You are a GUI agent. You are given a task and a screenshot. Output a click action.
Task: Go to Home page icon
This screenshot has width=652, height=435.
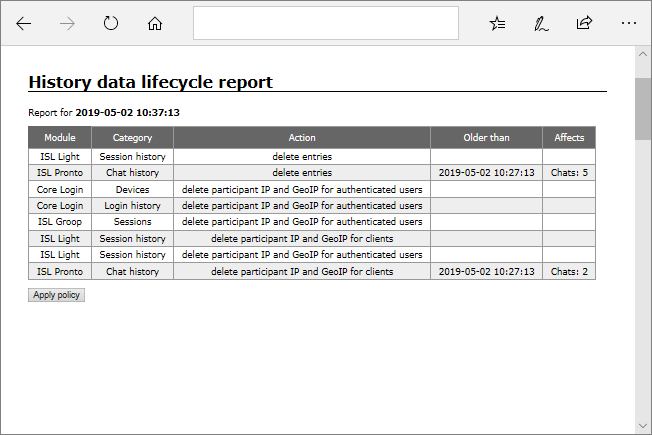pyautogui.click(x=155, y=23)
